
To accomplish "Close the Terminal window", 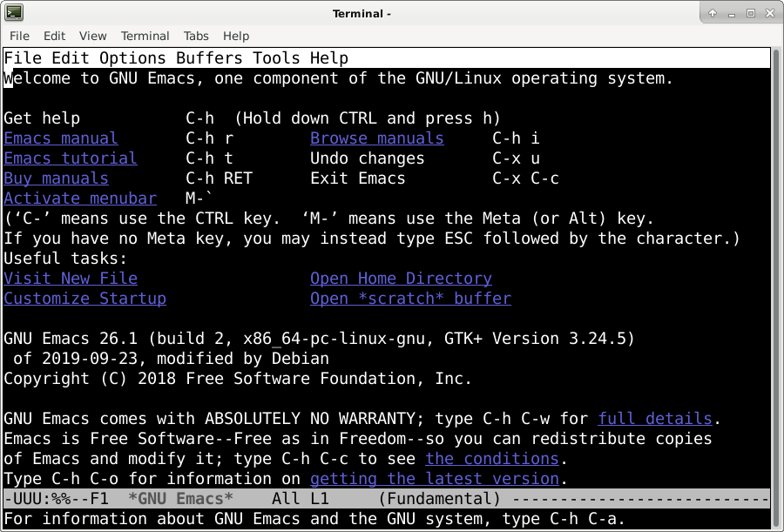I will (x=770, y=14).
